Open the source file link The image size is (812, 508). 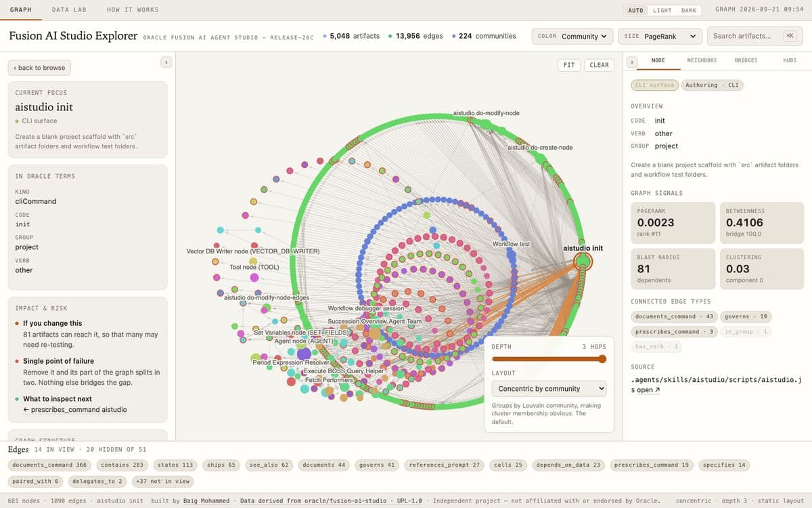[648, 390]
